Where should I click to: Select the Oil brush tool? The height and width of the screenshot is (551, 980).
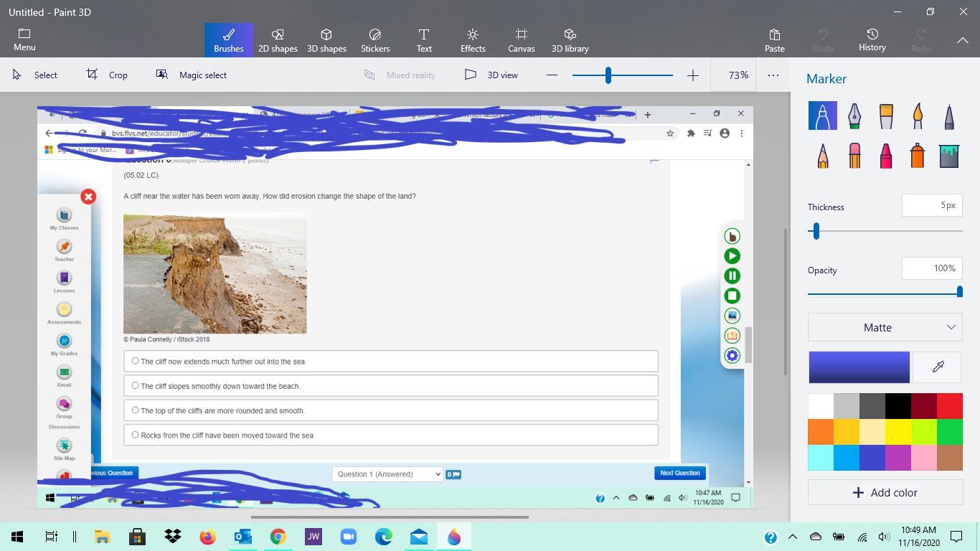pyautogui.click(x=886, y=116)
